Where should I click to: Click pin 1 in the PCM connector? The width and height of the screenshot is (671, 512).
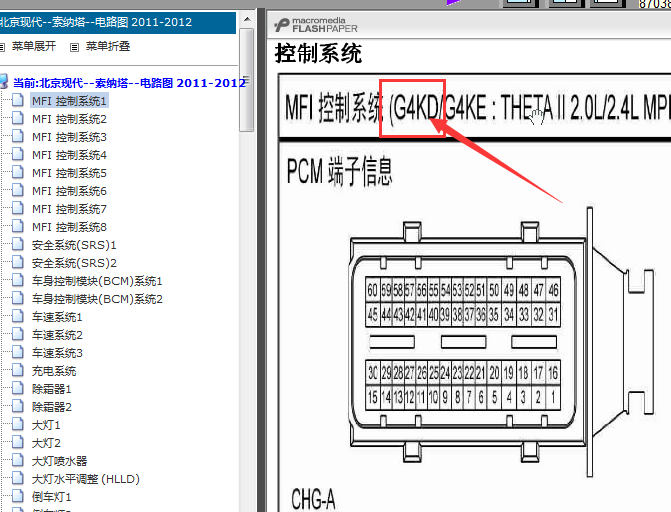(x=553, y=397)
